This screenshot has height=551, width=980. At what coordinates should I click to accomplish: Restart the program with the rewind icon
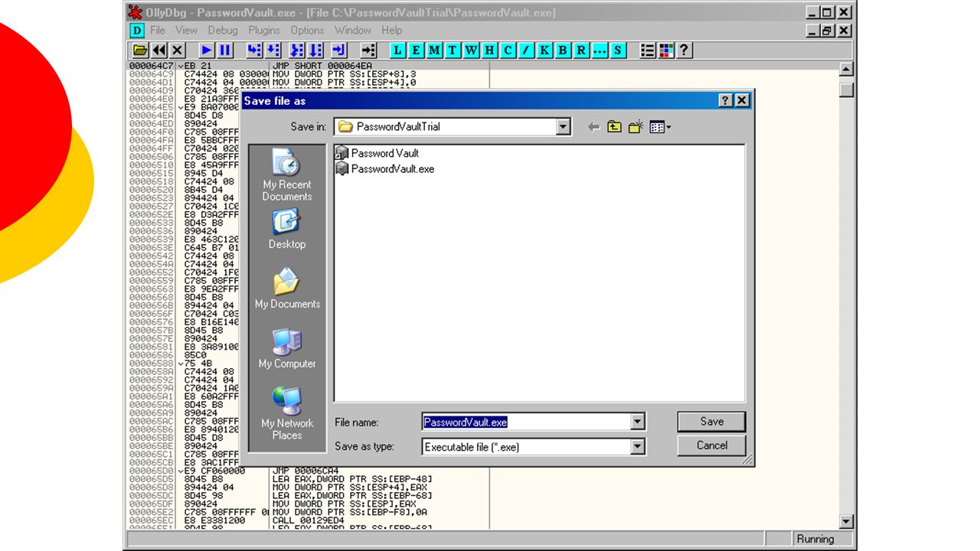click(158, 51)
